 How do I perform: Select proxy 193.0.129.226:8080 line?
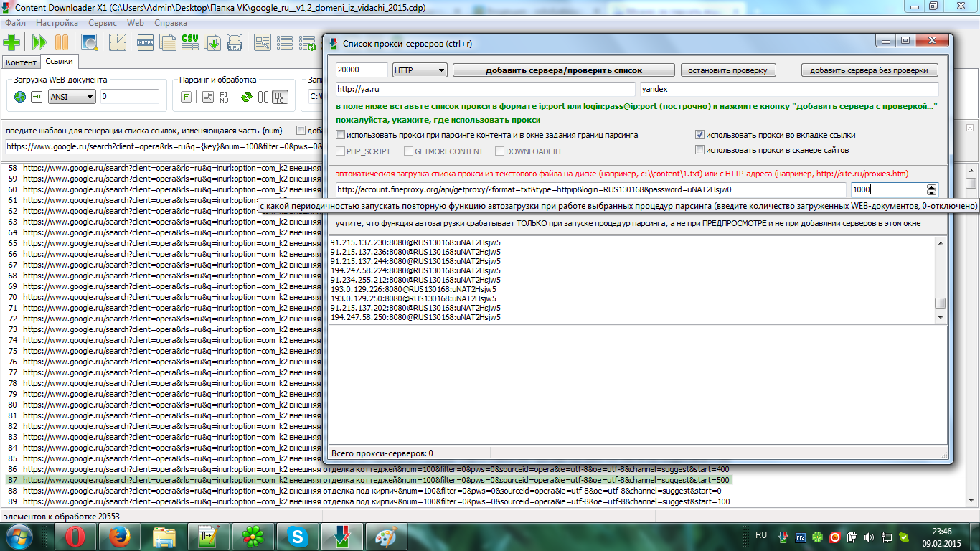point(413,289)
